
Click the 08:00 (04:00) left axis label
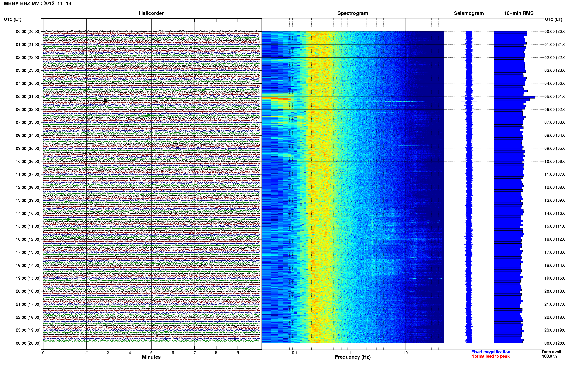pyautogui.click(x=28, y=136)
